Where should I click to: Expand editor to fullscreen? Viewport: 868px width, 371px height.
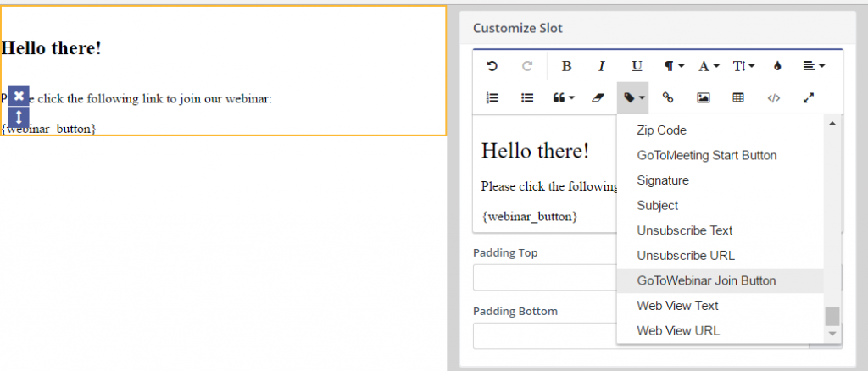808,98
